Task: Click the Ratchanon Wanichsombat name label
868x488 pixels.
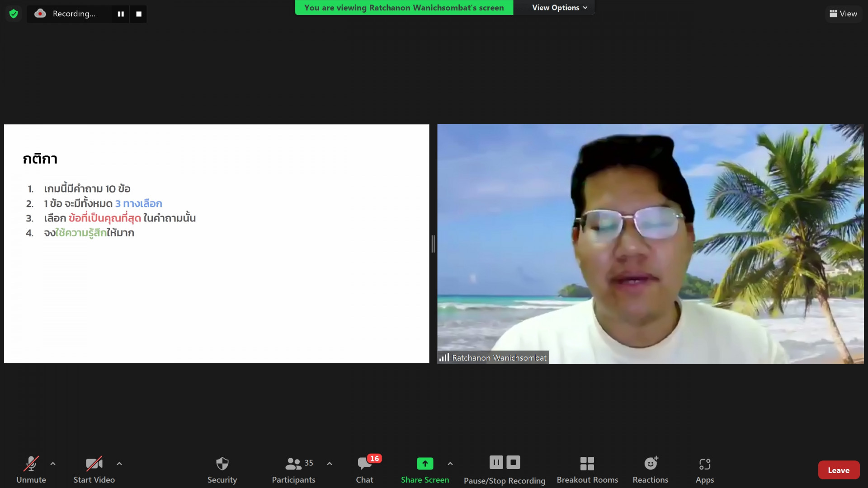Action: (x=499, y=358)
